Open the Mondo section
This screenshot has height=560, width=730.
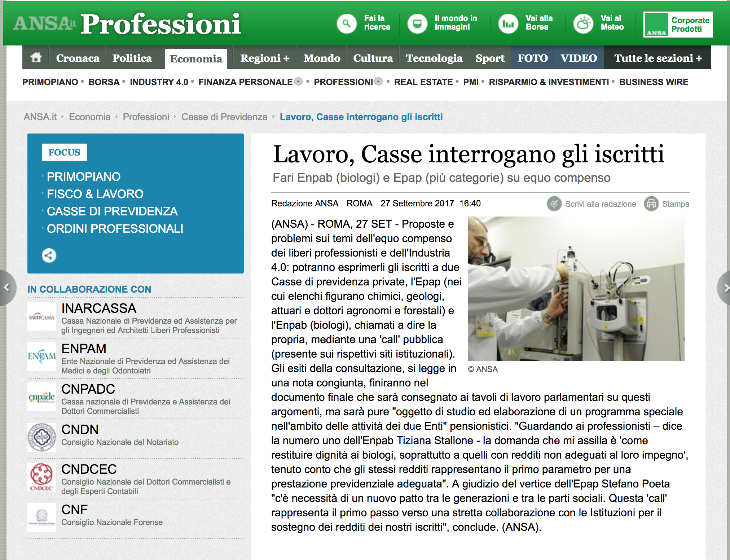(x=322, y=58)
